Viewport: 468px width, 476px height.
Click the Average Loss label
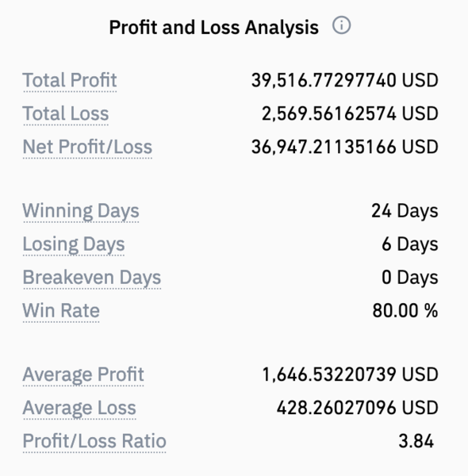[x=79, y=408]
